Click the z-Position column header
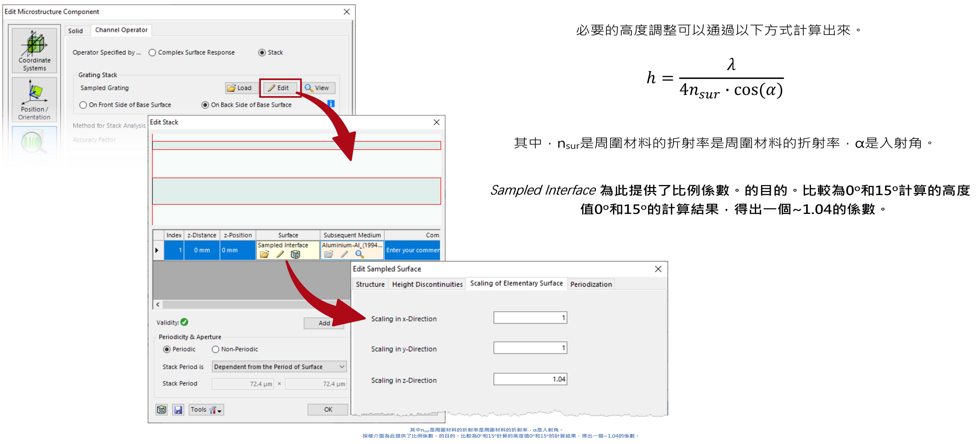This screenshot has height=444, width=980. tap(238, 235)
